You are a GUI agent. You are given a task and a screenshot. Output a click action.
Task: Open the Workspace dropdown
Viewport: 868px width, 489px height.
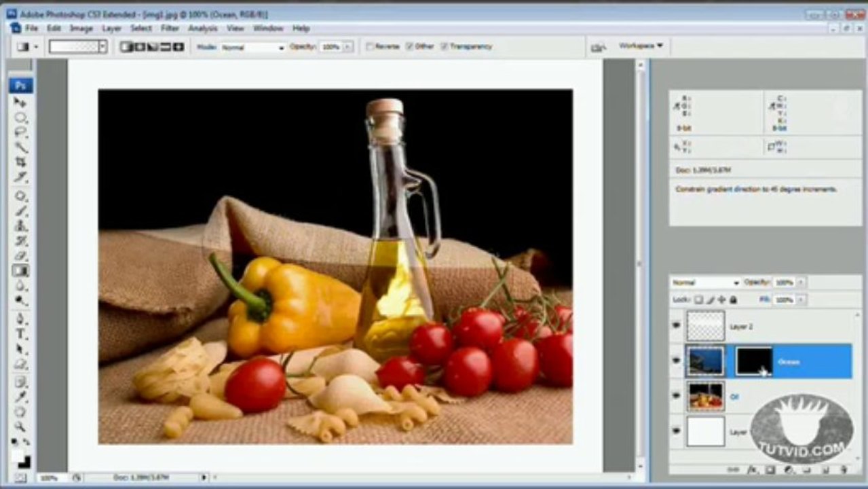tap(641, 46)
